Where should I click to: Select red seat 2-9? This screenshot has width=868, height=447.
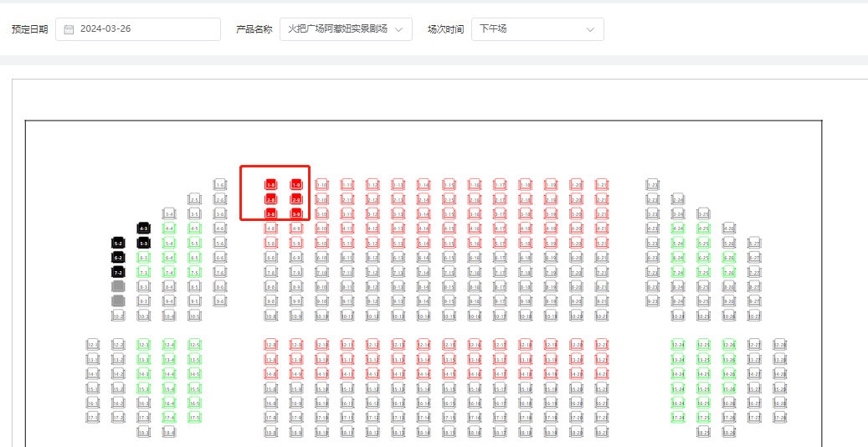295,199
